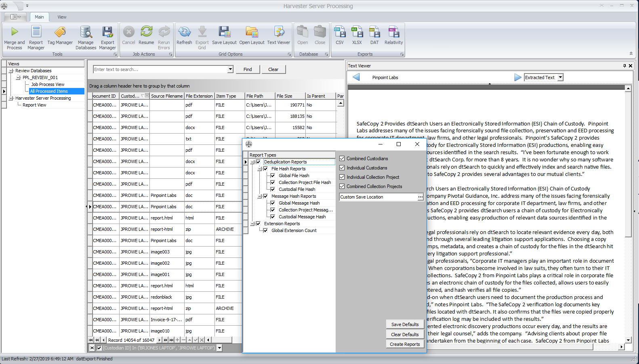Click Text Viewer vertical scrollbar thumb
639x364 pixels.
click(628, 164)
